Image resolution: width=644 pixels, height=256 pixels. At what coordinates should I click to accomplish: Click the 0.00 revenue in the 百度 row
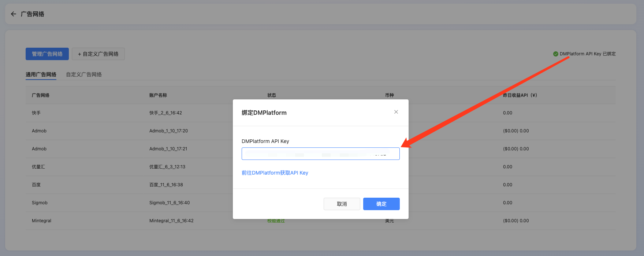pyautogui.click(x=507, y=185)
